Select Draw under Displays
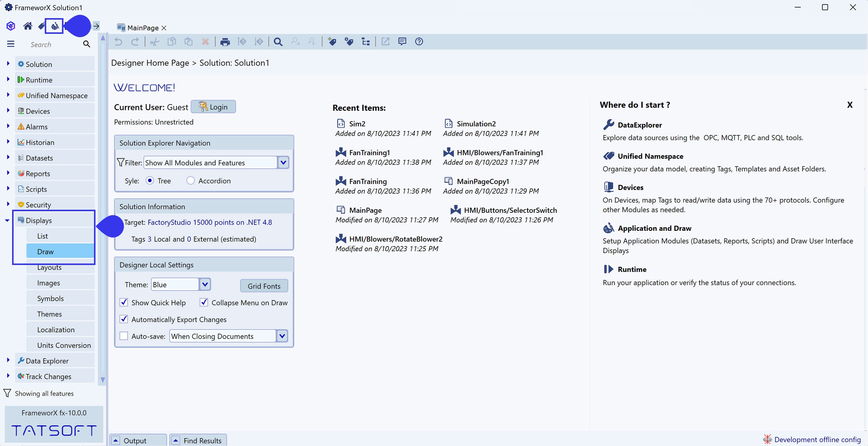The width and height of the screenshot is (868, 446). coord(60,251)
